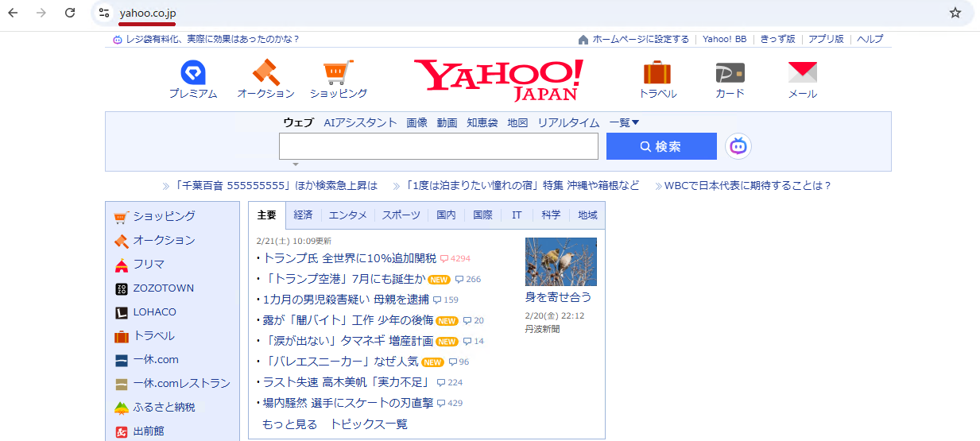Open headline 1カ月の男児殺害疑い 母親を逮捕
980x441 pixels.
pyautogui.click(x=346, y=300)
